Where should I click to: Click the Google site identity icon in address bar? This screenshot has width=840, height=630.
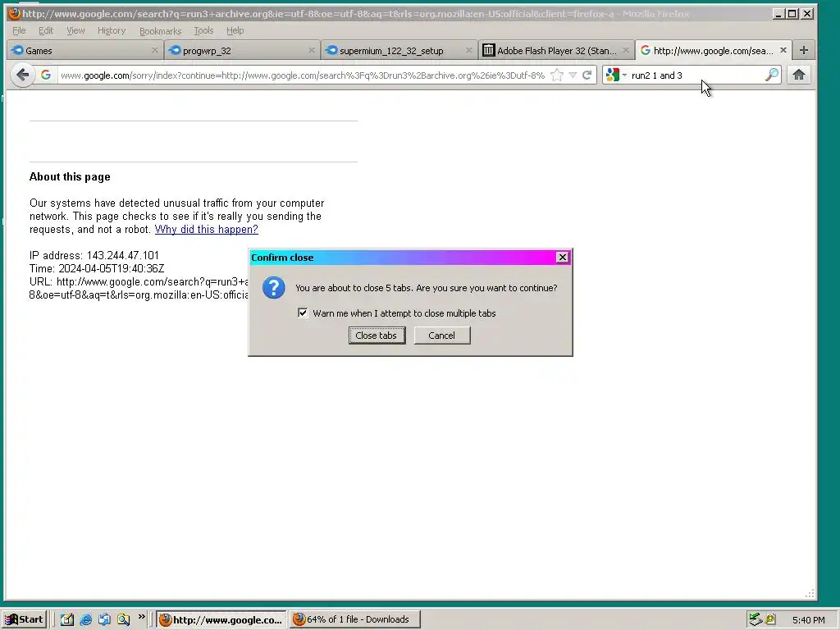point(46,75)
